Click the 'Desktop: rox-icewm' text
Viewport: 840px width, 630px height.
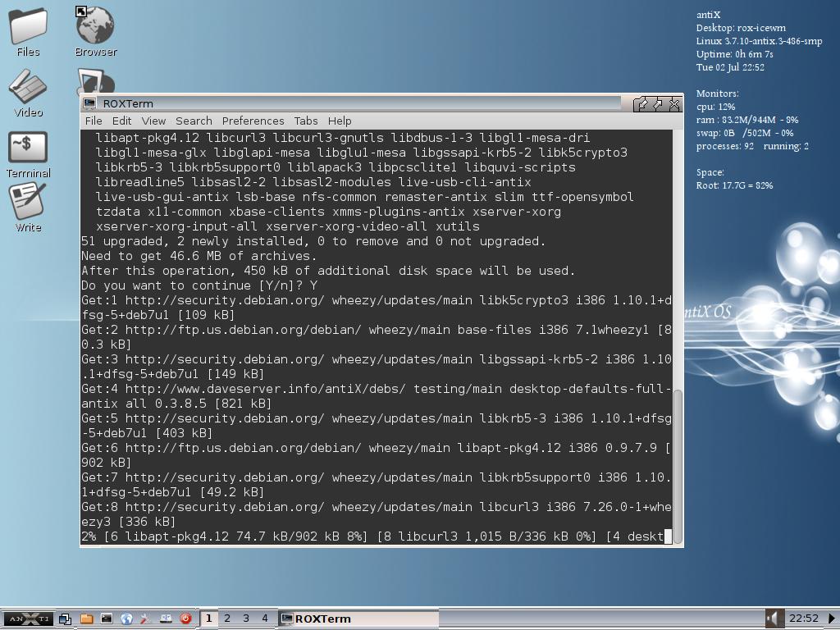click(x=741, y=28)
